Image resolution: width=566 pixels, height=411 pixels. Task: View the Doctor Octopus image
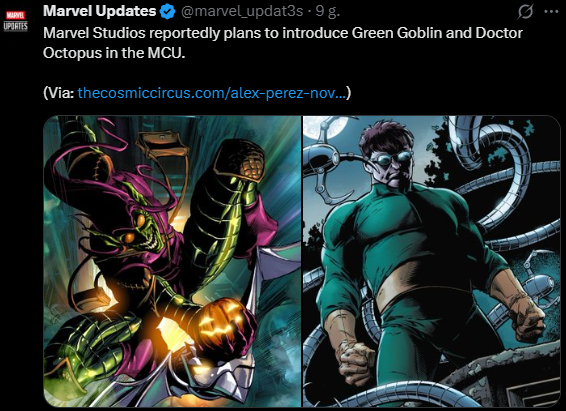pos(432,261)
